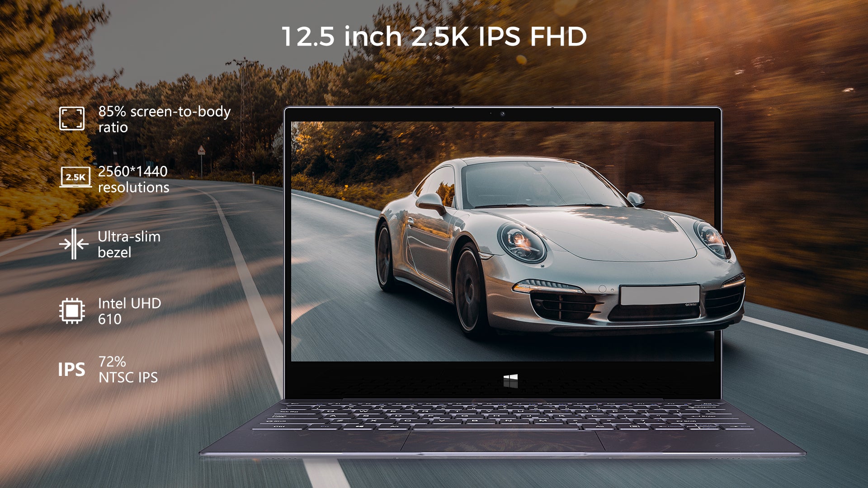The width and height of the screenshot is (868, 488).
Task: Click the Windows logo below the laptop screen
Action: pyautogui.click(x=511, y=380)
